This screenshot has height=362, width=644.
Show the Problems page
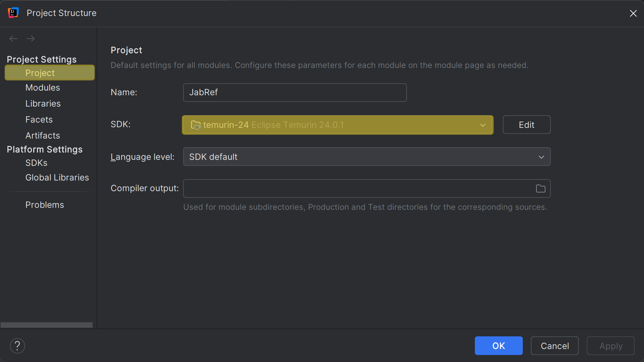pos(45,205)
